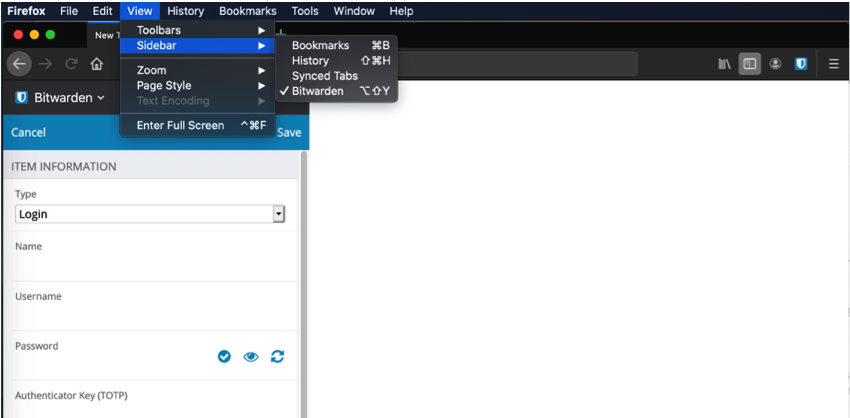Save the new Bitwarden item
The width and height of the screenshot is (850, 418).
tap(289, 132)
